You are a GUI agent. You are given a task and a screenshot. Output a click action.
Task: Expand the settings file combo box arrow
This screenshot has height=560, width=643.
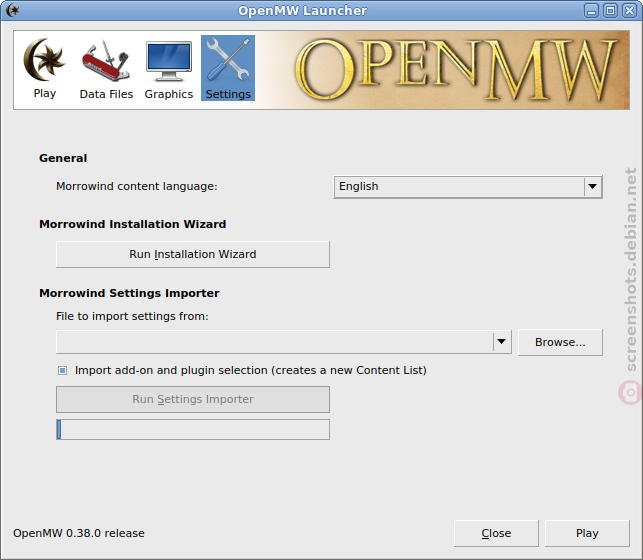[502, 341]
